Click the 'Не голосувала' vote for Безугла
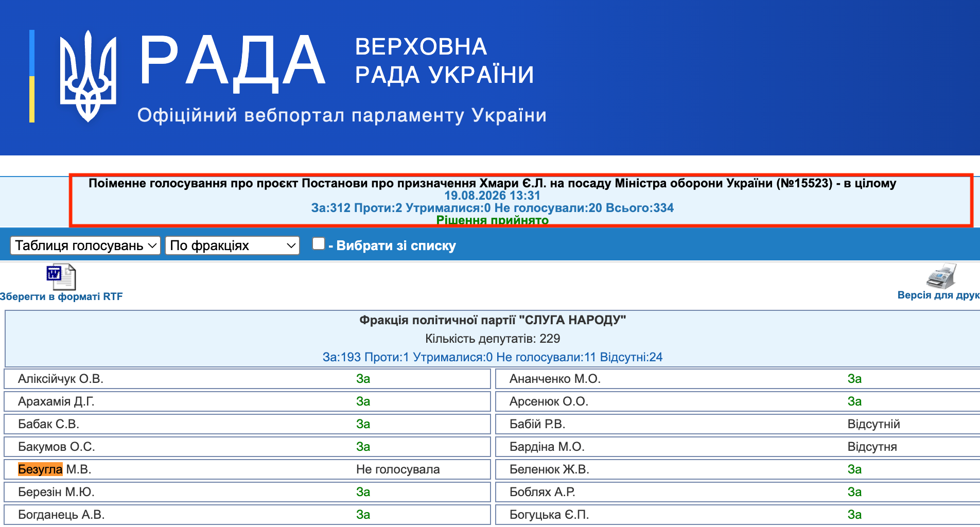Screen dimensions: 980x527 point(398,469)
